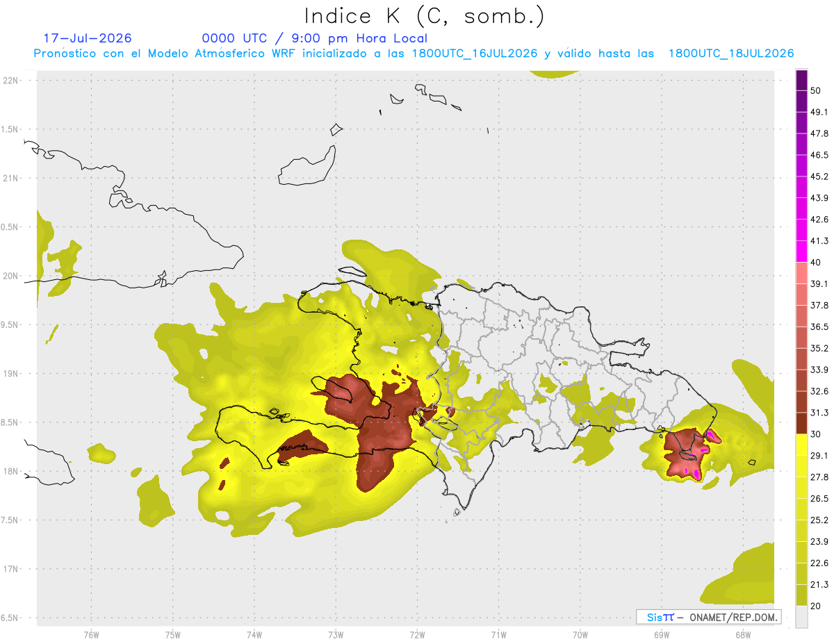
Task: Click the "ONAMET/REP.DOM." credit label
Action: click(733, 617)
